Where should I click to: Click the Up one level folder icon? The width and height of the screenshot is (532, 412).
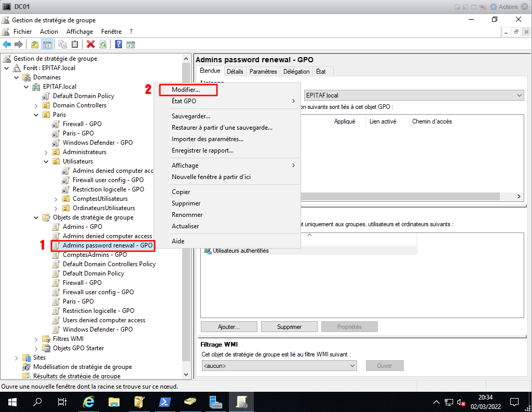click(35, 45)
